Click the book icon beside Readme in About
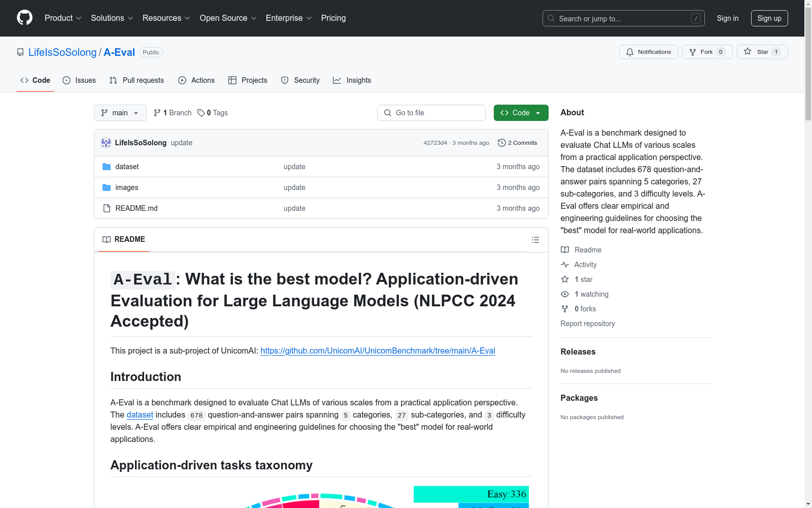 coord(565,250)
